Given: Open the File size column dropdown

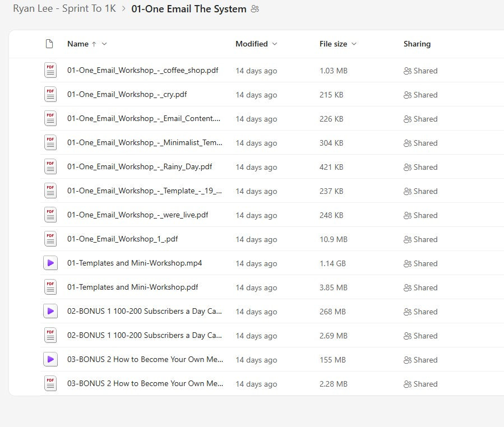Looking at the screenshot, I should [x=354, y=44].
